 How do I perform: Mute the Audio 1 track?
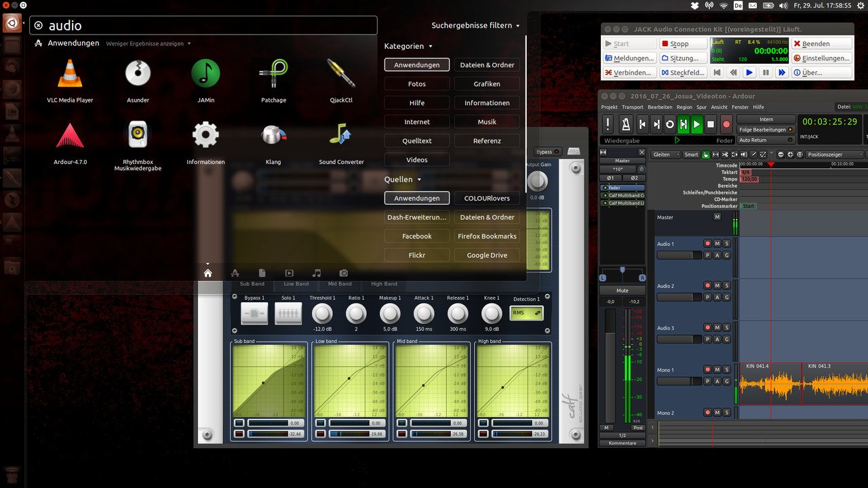coord(717,244)
